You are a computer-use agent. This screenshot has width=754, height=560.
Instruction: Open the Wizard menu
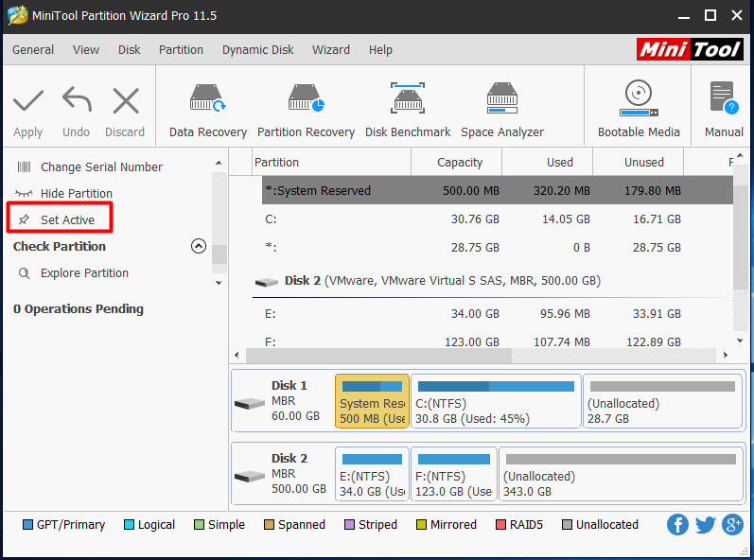[x=331, y=50]
